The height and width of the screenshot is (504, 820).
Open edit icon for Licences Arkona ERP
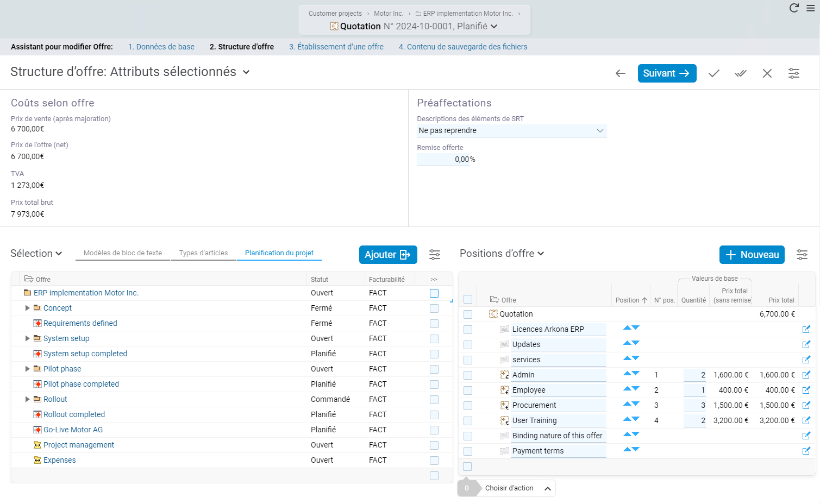(x=806, y=329)
